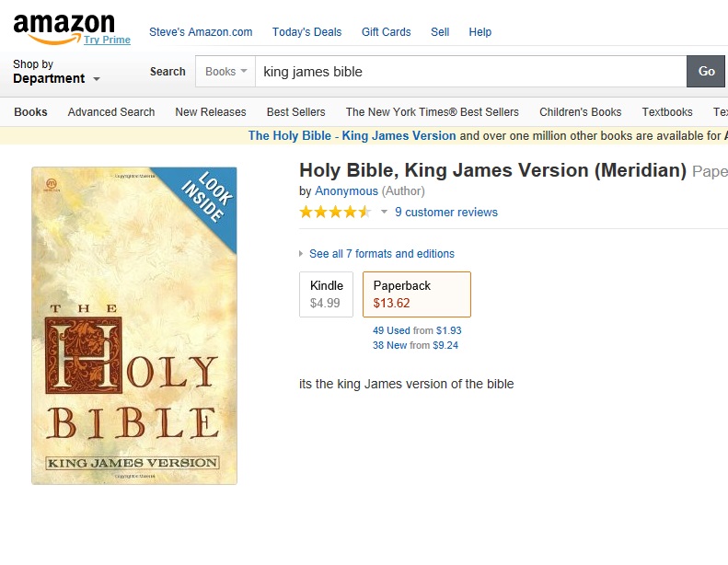The height and width of the screenshot is (565, 728).
Task: Open the 49 Used offers link
Action: coord(391,330)
